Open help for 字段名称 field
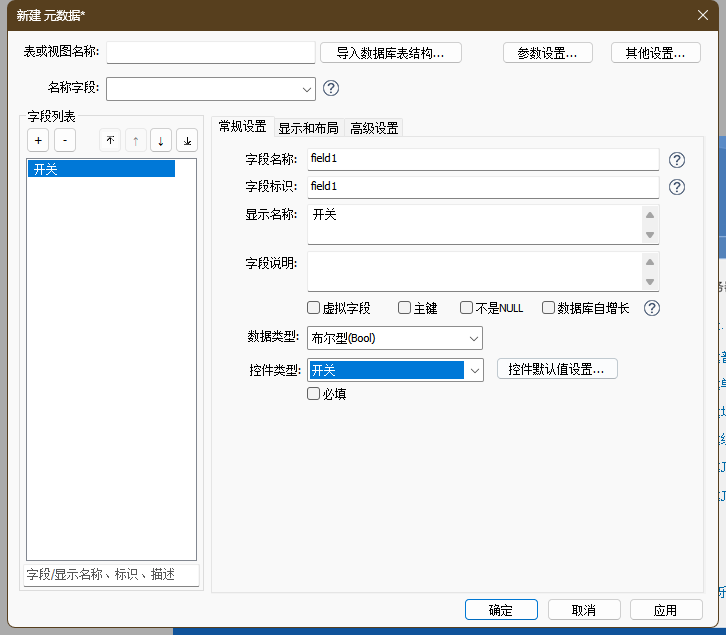Viewport: 726px width, 635px height. tap(677, 160)
